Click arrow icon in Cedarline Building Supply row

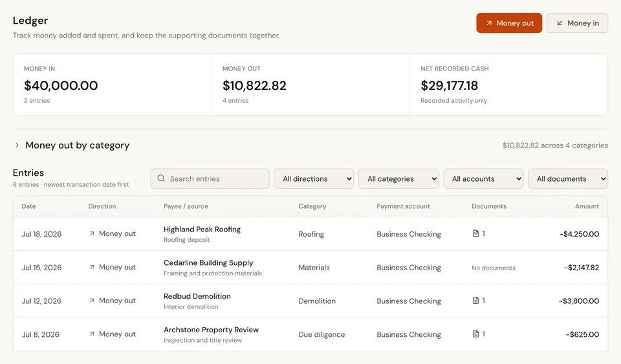click(x=92, y=267)
